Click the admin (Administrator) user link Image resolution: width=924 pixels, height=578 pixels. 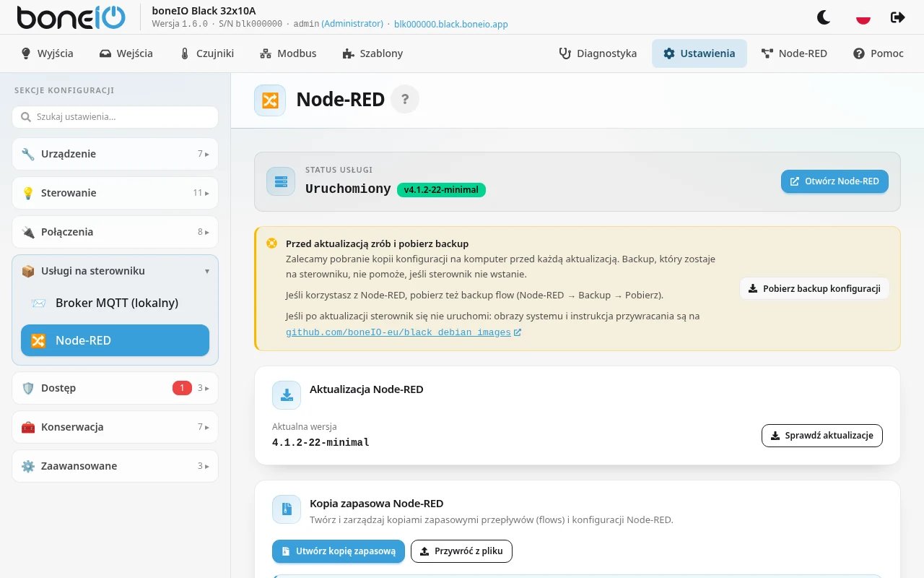coord(339,24)
